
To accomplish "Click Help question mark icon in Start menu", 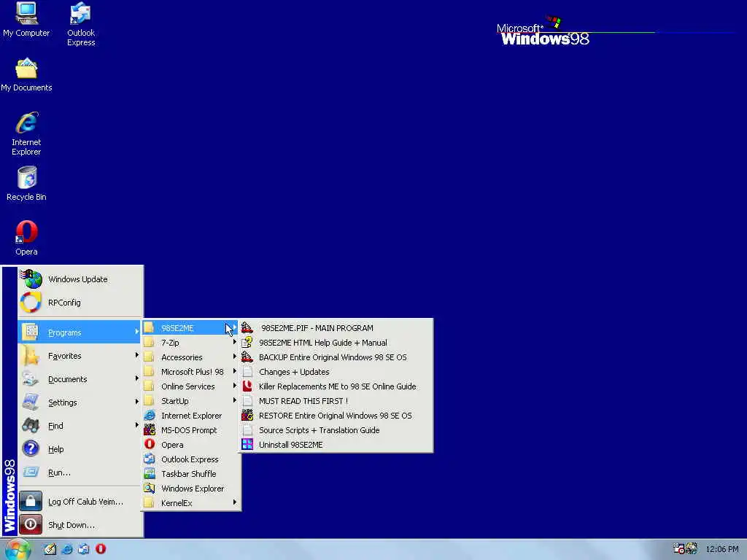I will [x=31, y=448].
